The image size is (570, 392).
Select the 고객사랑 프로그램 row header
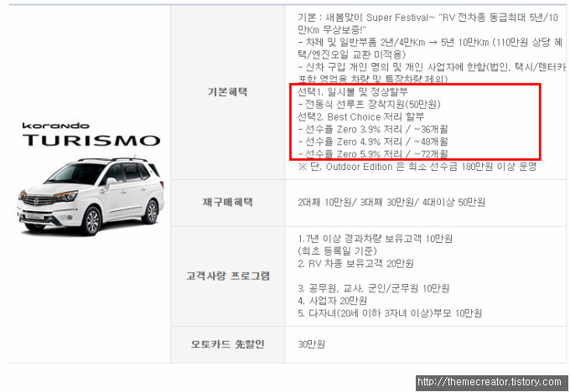tap(227, 276)
